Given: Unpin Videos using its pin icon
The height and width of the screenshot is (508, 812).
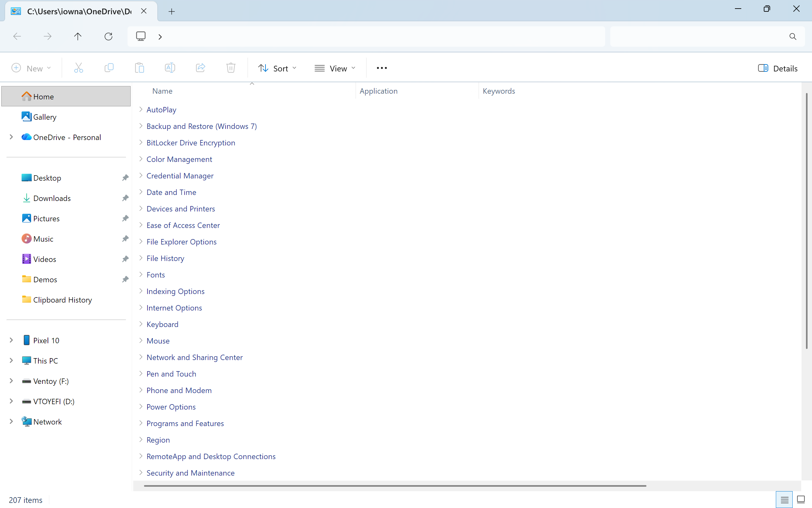Looking at the screenshot, I should pos(125,259).
